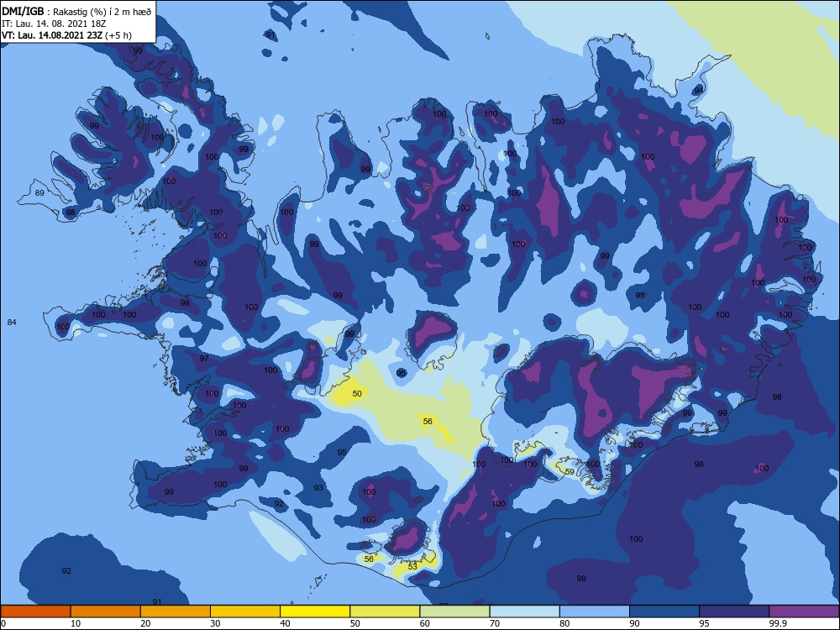Screen dimensions: 840x630
Task: Click the '94' value at the northeast coast
Action: (699, 90)
